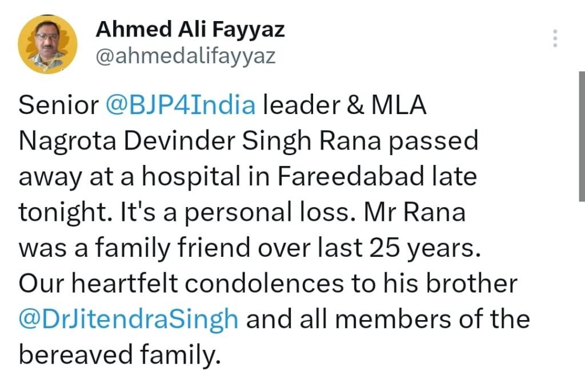Viewport: 585px width, 392px height.
Task: Open the @DrJitendraSingh mention link
Action: (128, 319)
